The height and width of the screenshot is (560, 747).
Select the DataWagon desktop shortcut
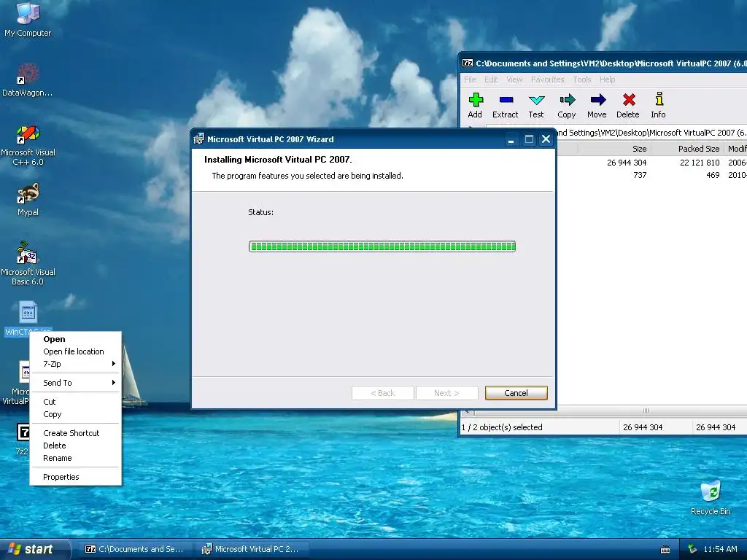pos(28,80)
